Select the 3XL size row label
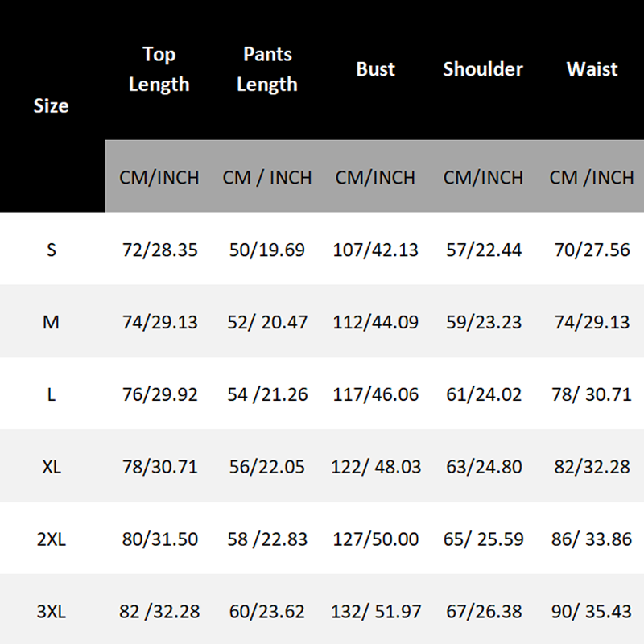The height and width of the screenshot is (644, 644). pos(52,612)
